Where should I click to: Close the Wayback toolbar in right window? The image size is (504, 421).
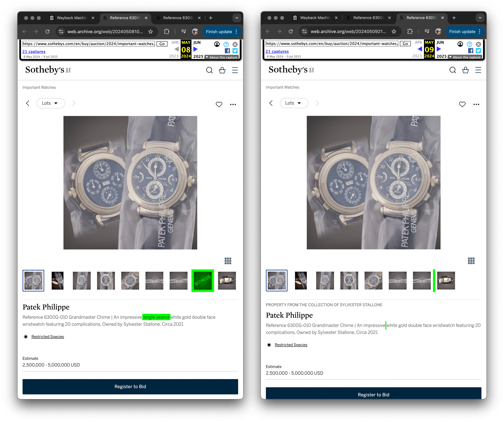478,44
